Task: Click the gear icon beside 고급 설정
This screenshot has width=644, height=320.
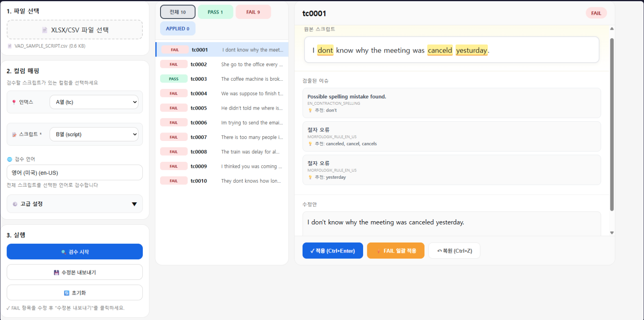Action: 15,204
